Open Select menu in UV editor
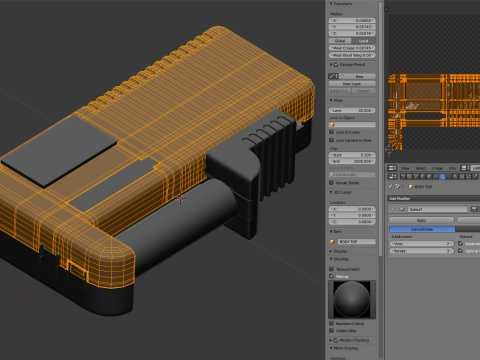 pos(421,168)
